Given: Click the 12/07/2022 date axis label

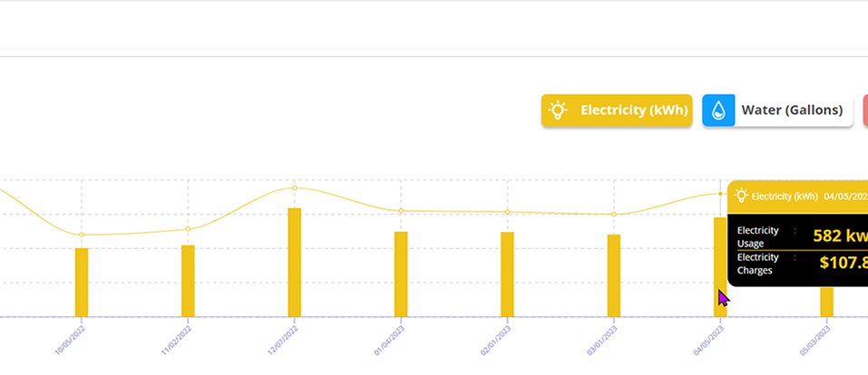Looking at the screenshot, I should (283, 337).
